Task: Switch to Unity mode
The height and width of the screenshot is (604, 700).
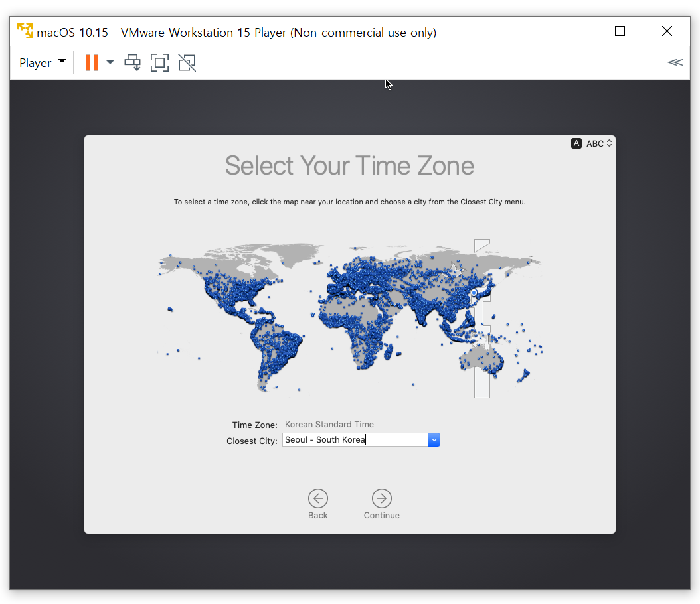Action: pyautogui.click(x=187, y=63)
